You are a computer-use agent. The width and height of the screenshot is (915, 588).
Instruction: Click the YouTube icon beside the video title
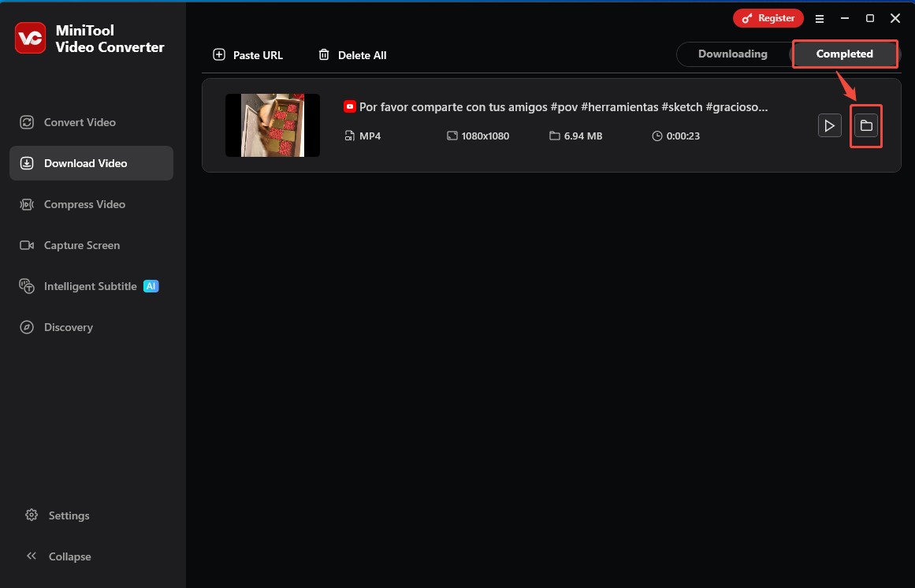[349, 106]
